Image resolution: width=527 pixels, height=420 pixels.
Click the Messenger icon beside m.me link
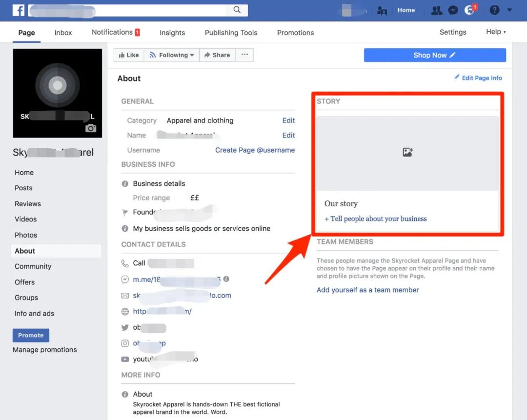click(125, 279)
